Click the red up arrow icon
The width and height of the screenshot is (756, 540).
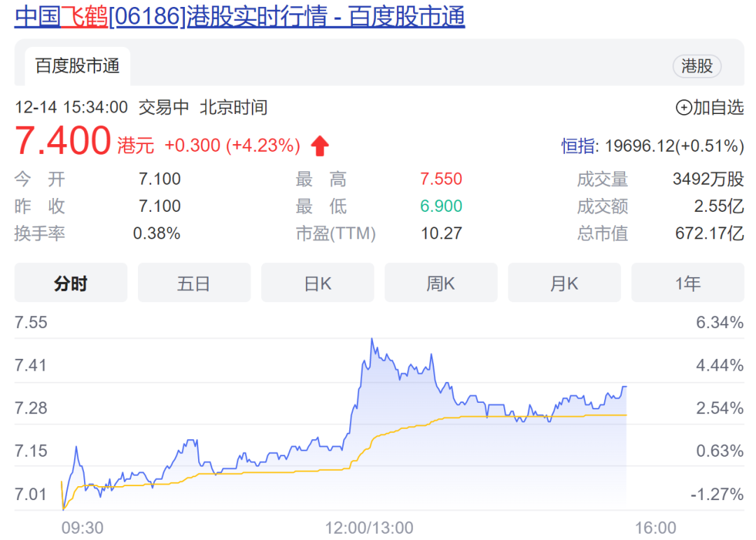tap(320, 145)
